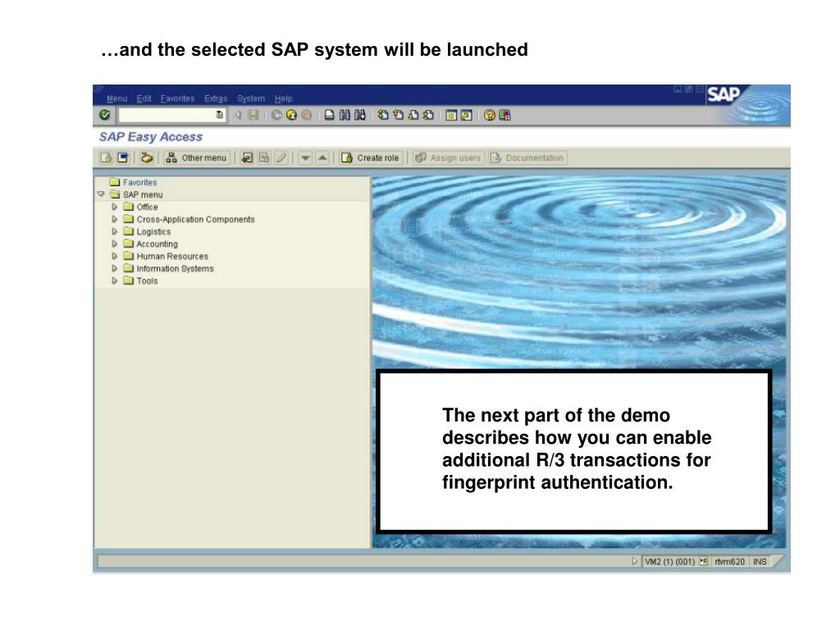
Task: Click the system info icon beside VM2 (1) (001)
Action: (703, 561)
